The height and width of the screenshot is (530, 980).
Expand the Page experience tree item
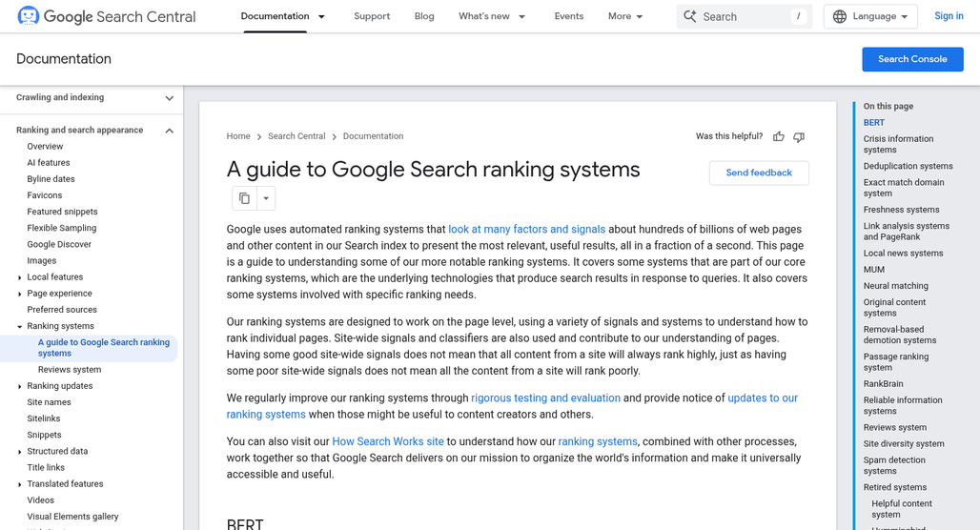coord(19,294)
